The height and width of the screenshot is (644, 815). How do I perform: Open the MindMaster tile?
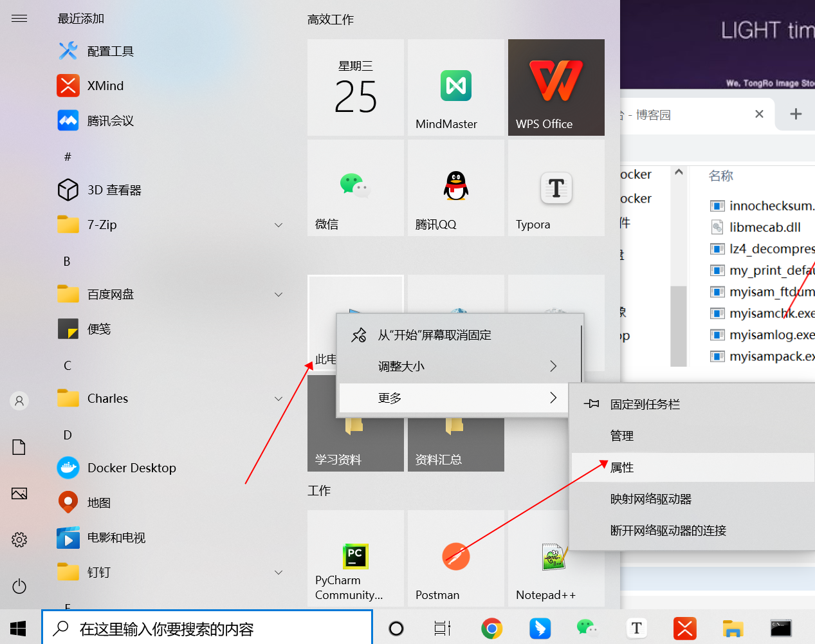(x=456, y=87)
